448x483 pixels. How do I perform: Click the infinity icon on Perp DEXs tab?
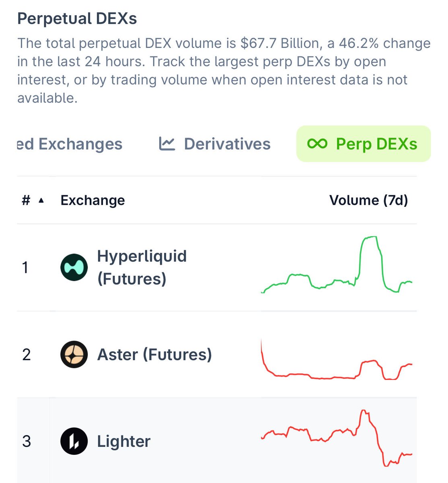tap(317, 144)
